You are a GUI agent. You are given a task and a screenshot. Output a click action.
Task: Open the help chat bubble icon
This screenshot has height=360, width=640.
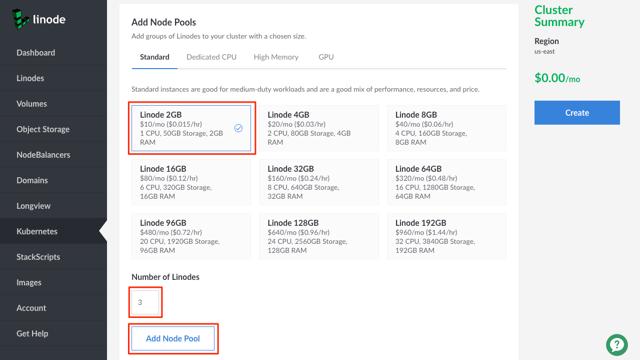[617, 344]
